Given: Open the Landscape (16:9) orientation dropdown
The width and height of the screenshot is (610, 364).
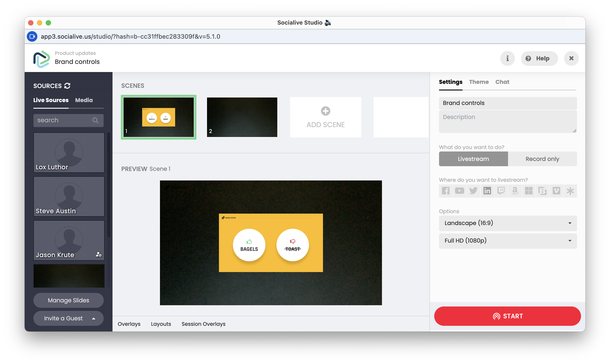Looking at the screenshot, I should coord(508,223).
